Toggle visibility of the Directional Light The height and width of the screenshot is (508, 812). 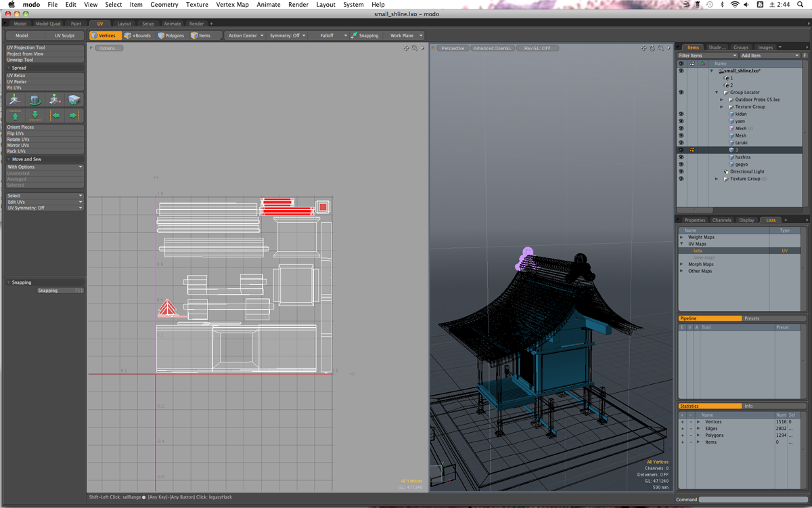(x=681, y=171)
